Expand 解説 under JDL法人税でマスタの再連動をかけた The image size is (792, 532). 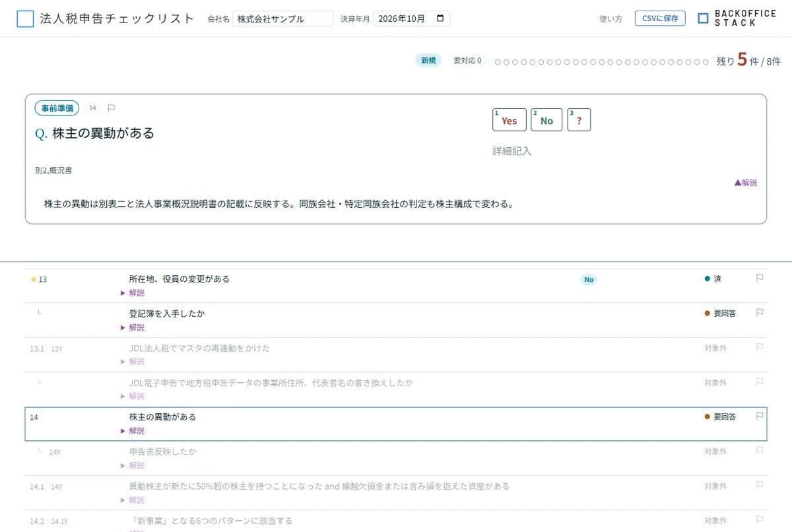(132, 362)
